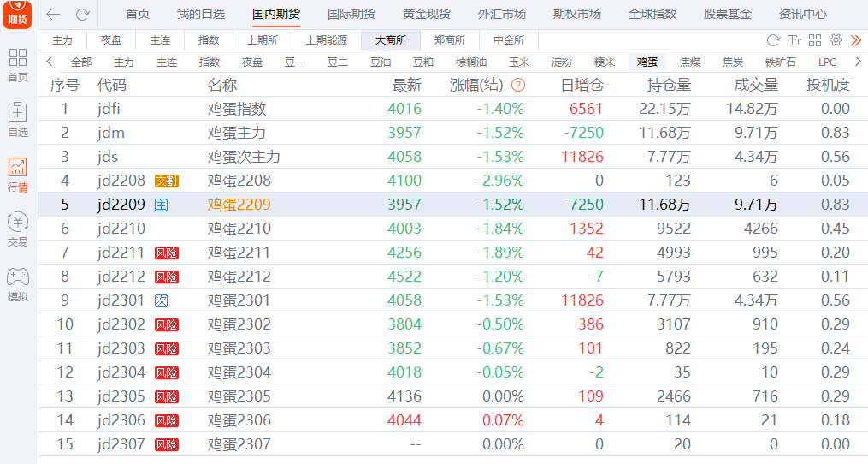
Task: Open settings gear icon in toolbar
Action: tap(836, 40)
